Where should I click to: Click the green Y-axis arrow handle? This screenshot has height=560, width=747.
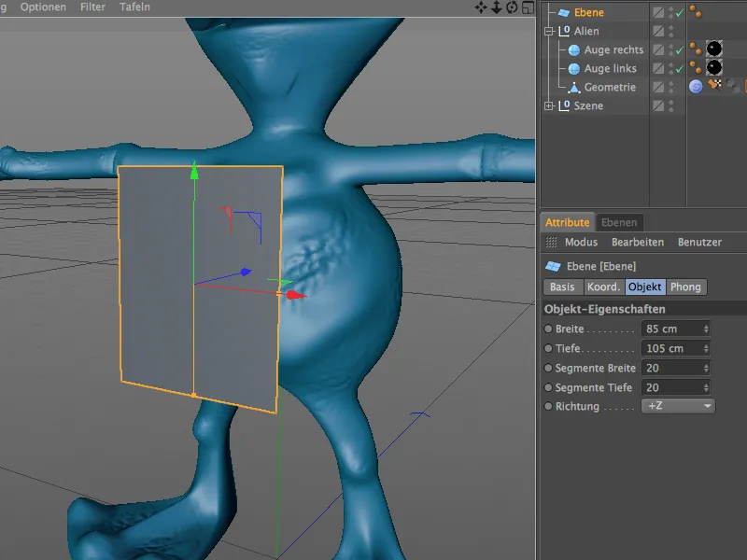(x=194, y=172)
